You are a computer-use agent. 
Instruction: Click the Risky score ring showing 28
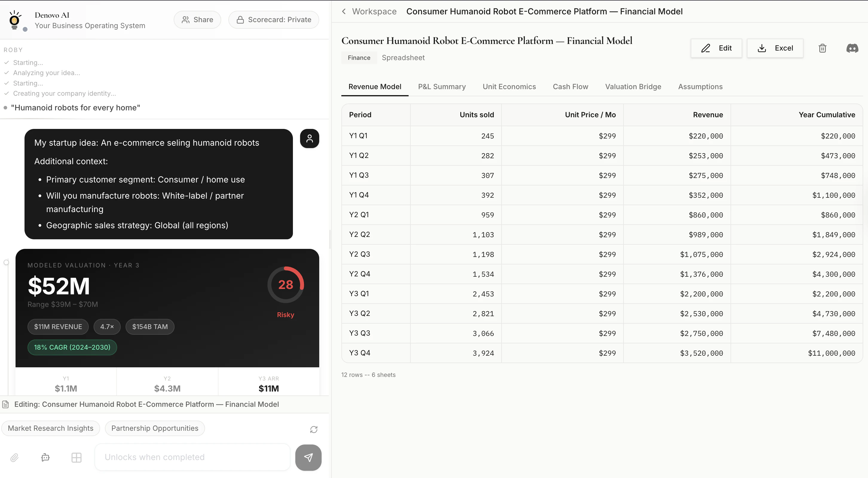(x=286, y=285)
